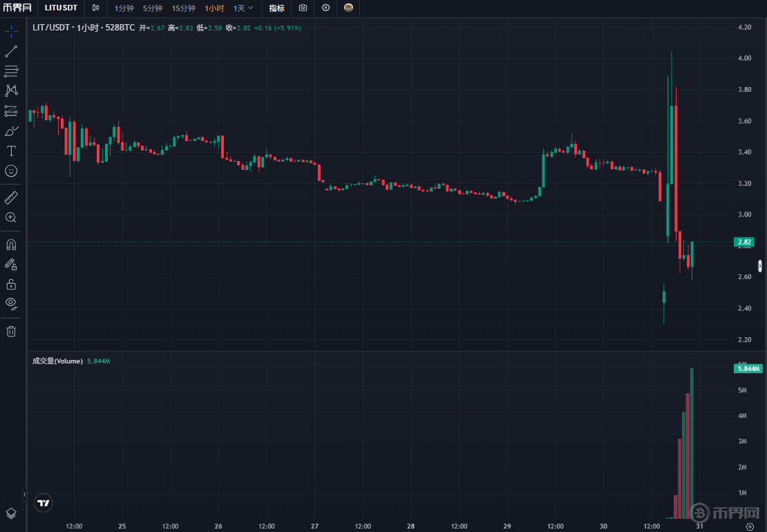Toggle hide all drawings eye icon
Image resolution: width=767 pixels, height=532 pixels.
pyautogui.click(x=11, y=303)
